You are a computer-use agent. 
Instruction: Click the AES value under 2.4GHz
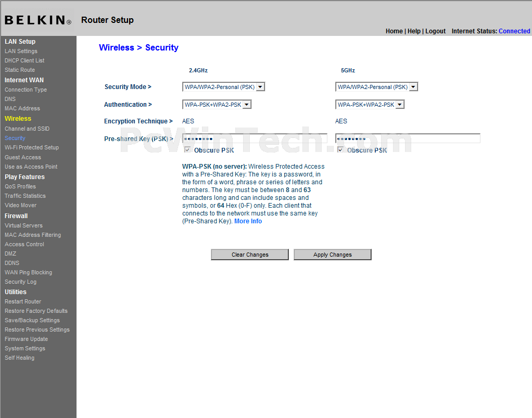tap(188, 121)
